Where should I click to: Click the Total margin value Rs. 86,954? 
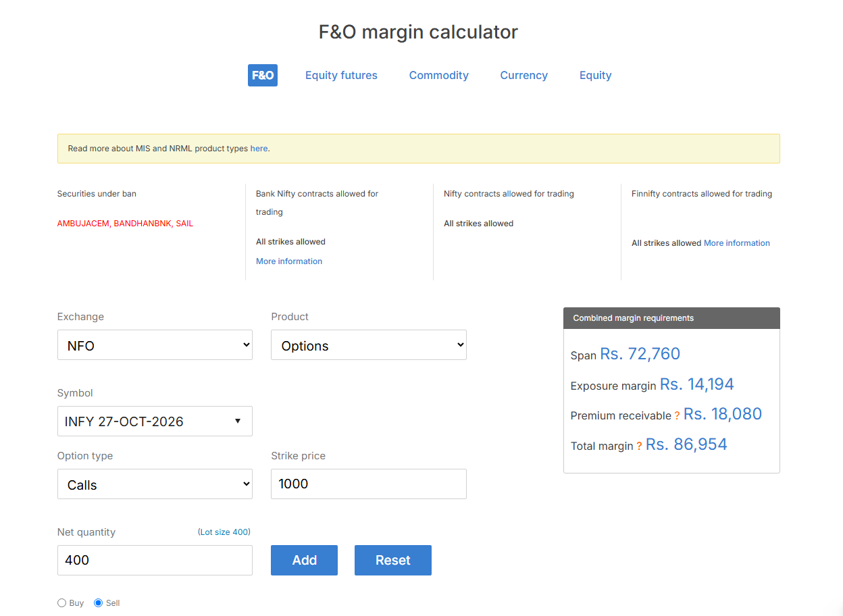[x=686, y=444]
